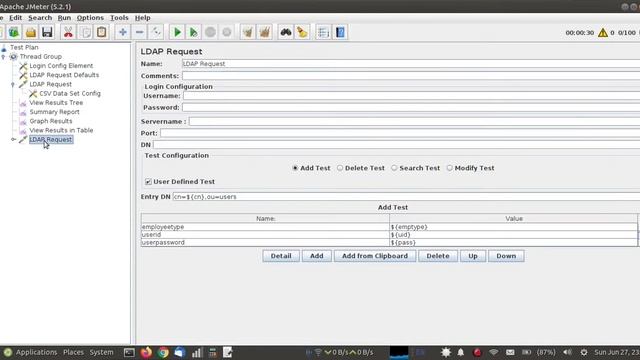Select Login Config Element tree item
Image resolution: width=640 pixels, height=360 pixels.
(61, 66)
